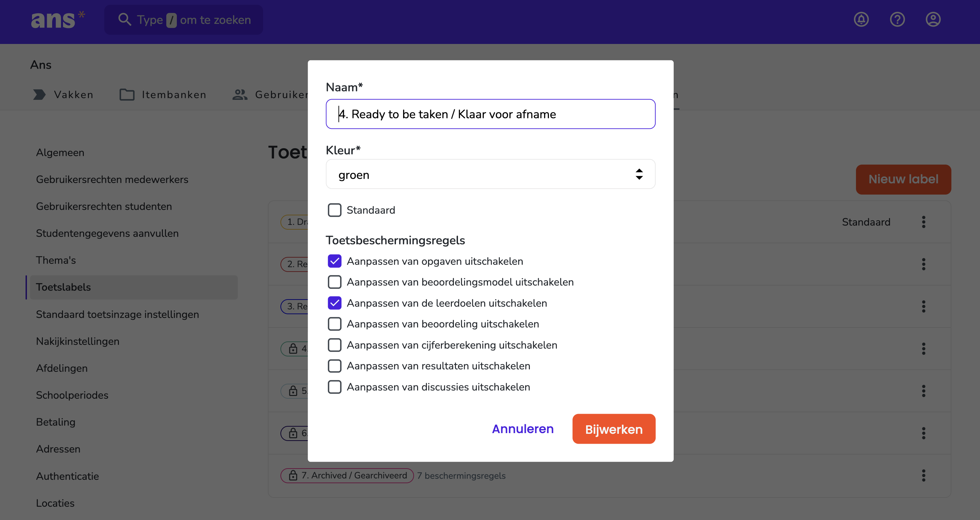
Task: Click the Vakken tag icon
Action: [39, 95]
